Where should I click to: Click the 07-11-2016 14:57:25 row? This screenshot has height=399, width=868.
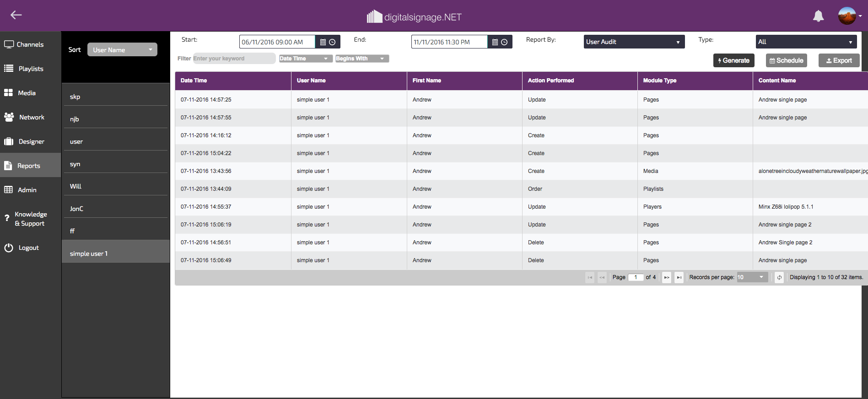tap(521, 100)
